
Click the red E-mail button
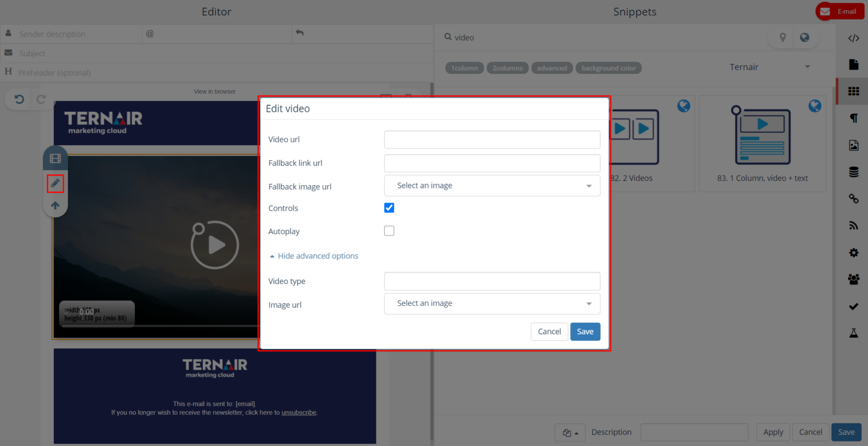[840, 11]
